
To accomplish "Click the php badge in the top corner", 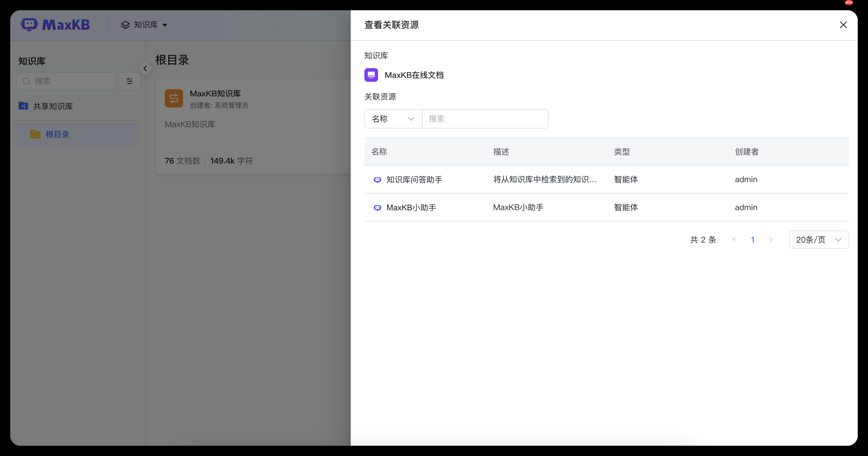I will point(849,3).
